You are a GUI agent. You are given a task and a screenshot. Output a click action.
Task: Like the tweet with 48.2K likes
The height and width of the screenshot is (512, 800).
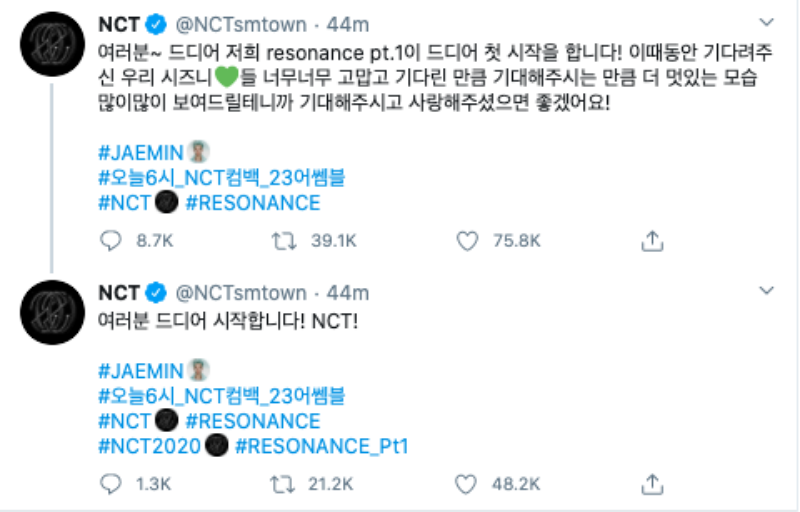(x=465, y=484)
